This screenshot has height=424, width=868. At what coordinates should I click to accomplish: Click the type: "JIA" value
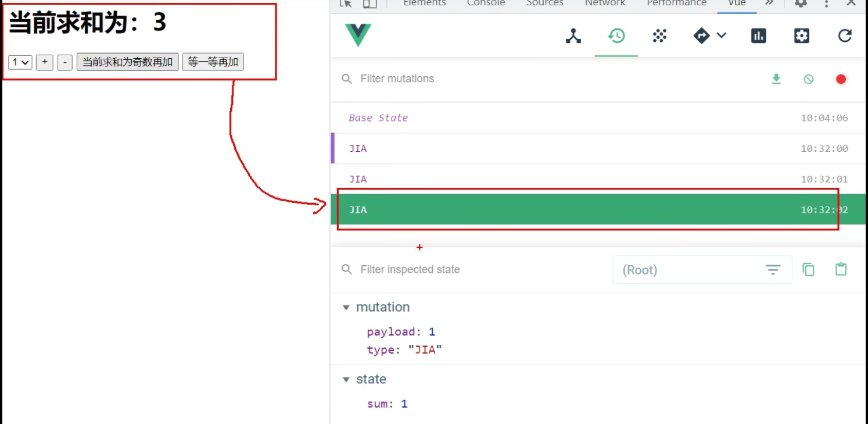point(425,350)
